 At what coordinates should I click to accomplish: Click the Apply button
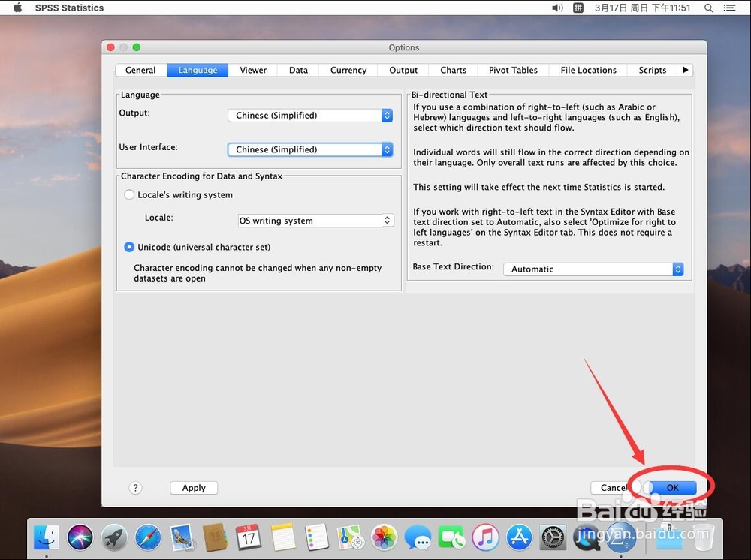point(194,488)
